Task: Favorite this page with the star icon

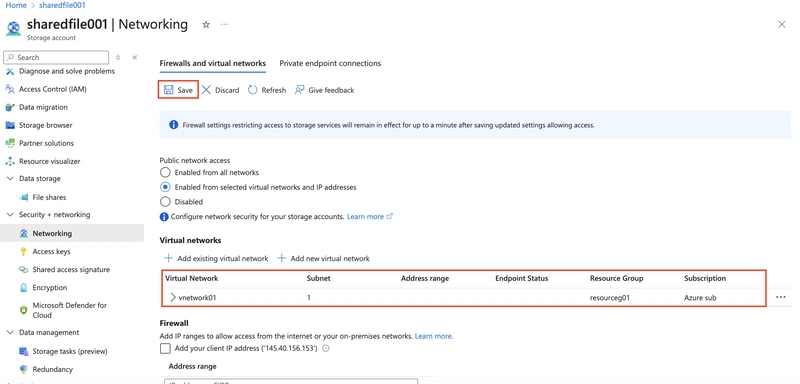Action: pos(206,24)
